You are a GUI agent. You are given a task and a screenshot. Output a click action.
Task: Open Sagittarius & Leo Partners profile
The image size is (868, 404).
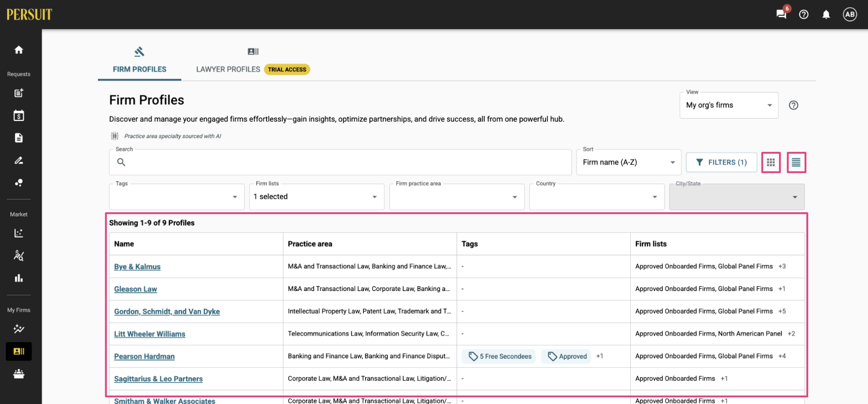point(158,379)
